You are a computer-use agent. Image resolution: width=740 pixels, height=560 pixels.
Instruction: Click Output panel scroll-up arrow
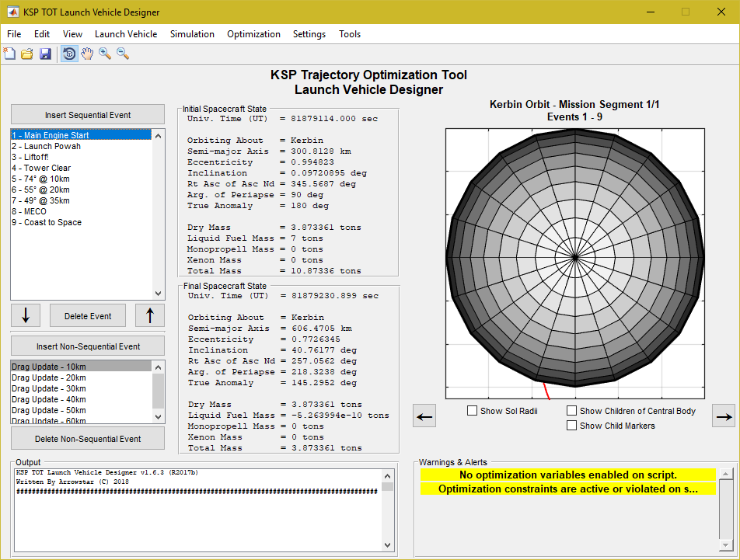387,476
